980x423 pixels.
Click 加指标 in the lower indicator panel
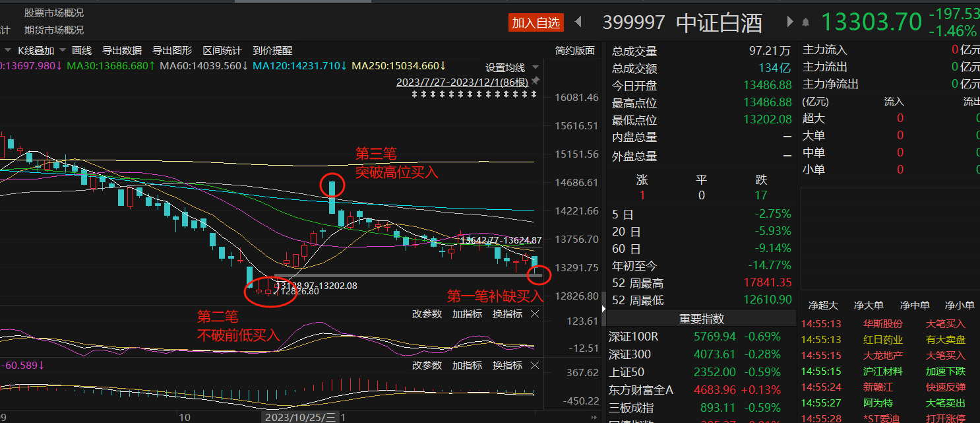(467, 365)
